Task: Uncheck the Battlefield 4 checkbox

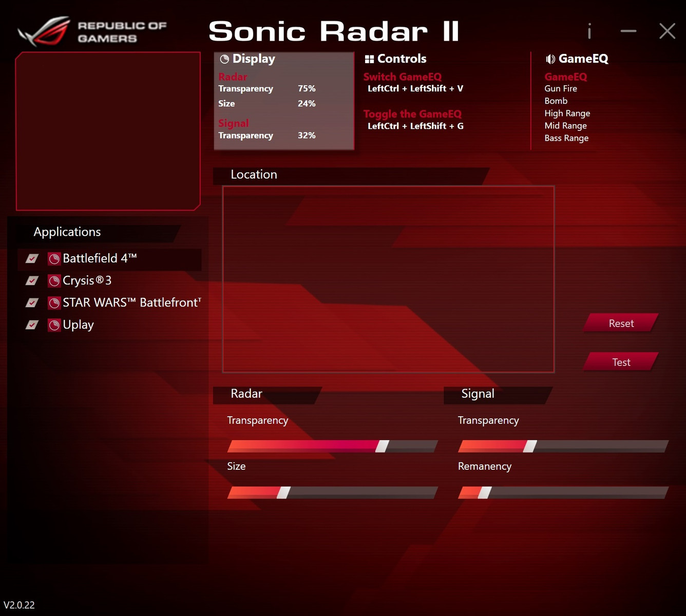Action: (x=32, y=259)
